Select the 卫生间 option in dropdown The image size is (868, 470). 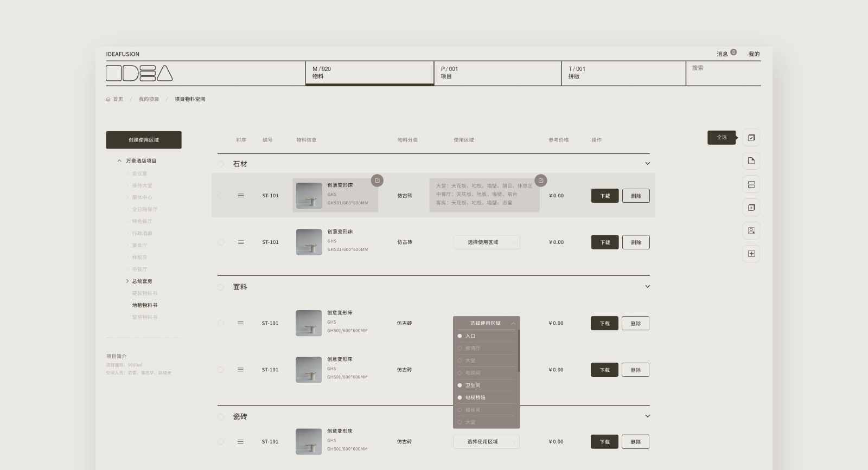tap(473, 385)
